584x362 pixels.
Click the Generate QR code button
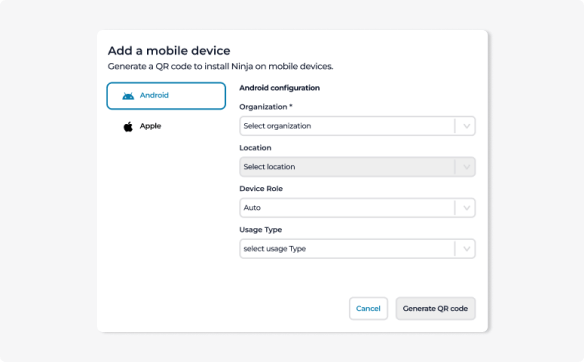point(435,308)
